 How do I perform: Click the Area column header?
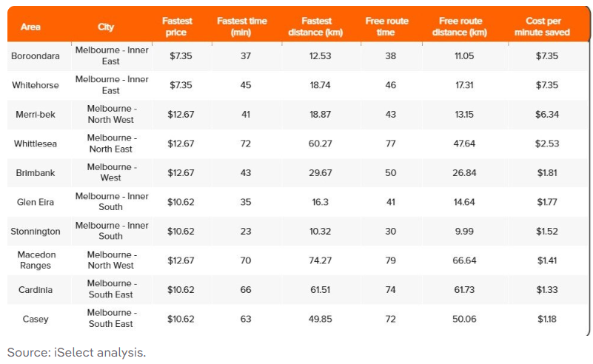(30, 27)
